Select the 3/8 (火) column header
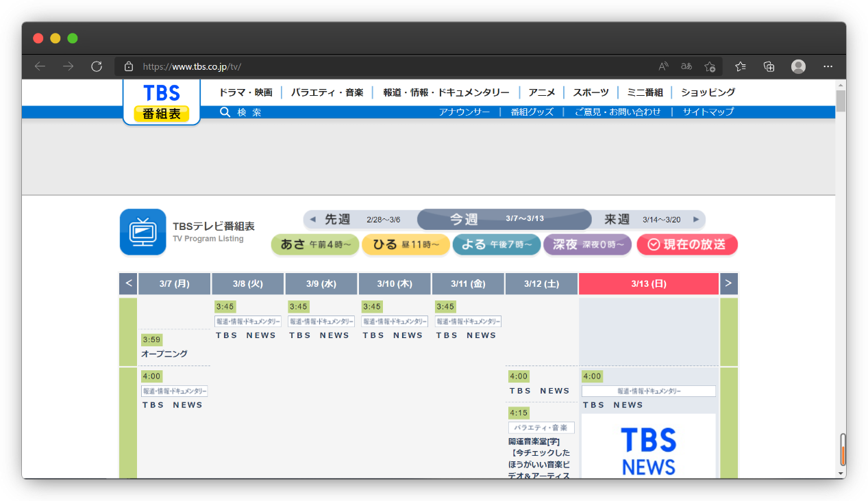Viewport: 868px width, 501px height. point(248,283)
